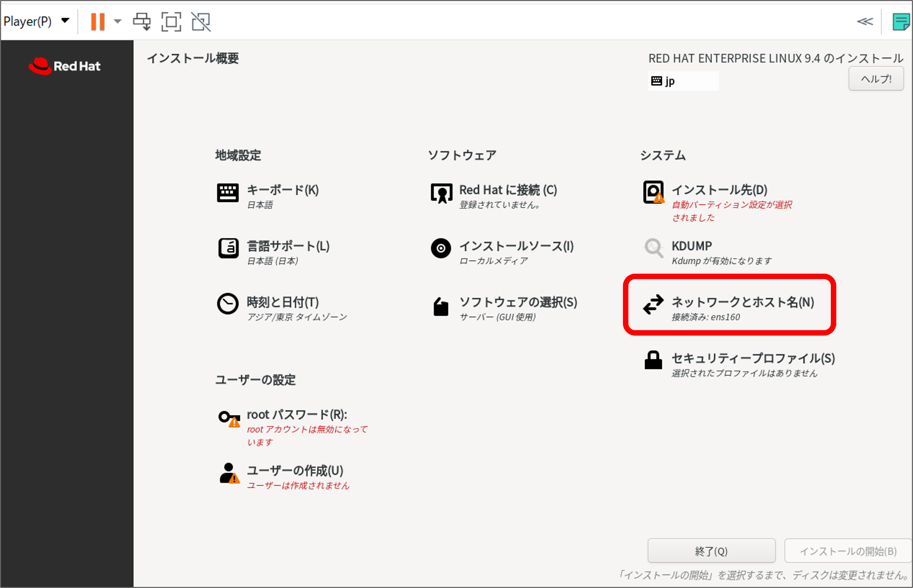
Task: Click the network arrows icon for ネットワークとホスト名
Action: [x=653, y=304]
